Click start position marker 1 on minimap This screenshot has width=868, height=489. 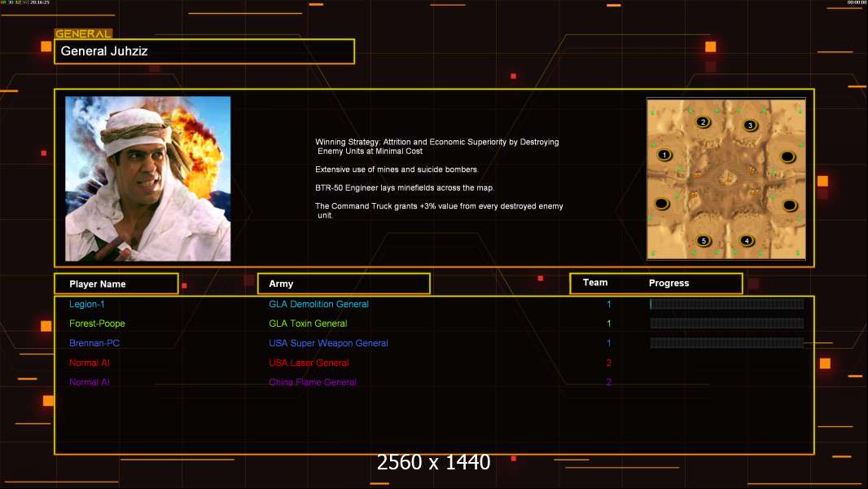click(664, 155)
